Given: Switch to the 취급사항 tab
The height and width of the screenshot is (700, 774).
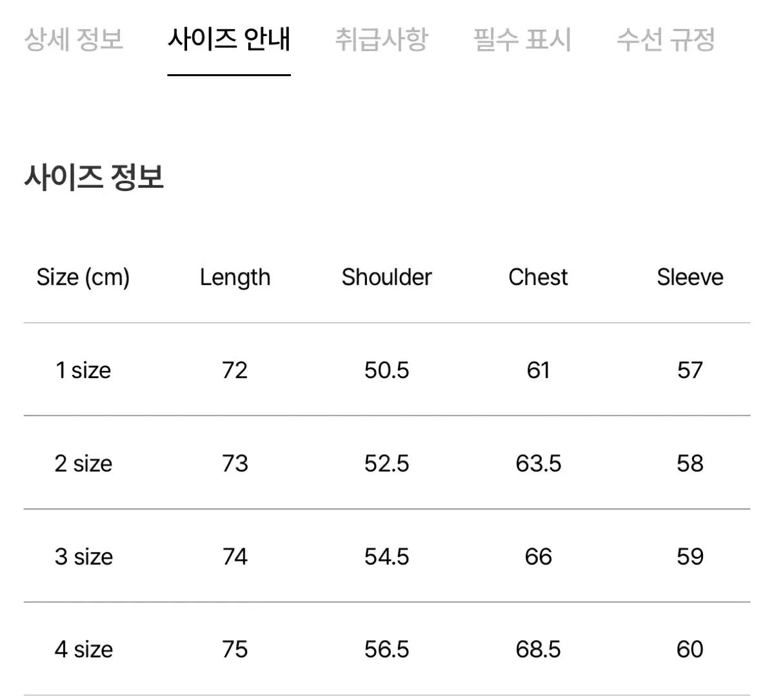Looking at the screenshot, I should pyautogui.click(x=381, y=39).
